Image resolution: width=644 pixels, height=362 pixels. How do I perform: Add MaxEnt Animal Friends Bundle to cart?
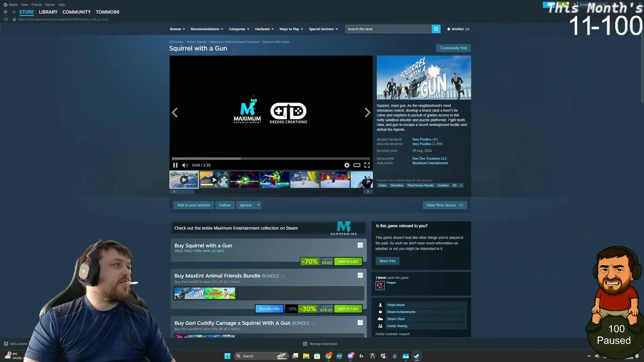[x=348, y=309]
